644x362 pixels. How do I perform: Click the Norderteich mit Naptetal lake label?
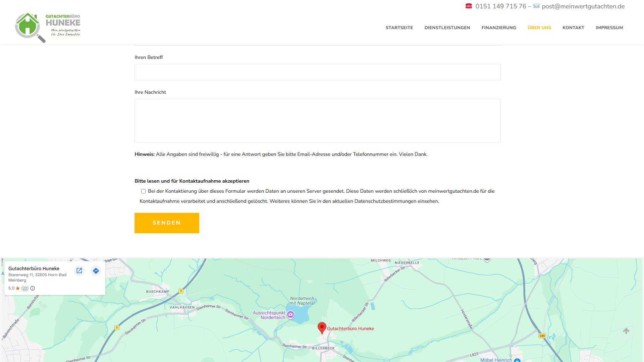click(302, 301)
